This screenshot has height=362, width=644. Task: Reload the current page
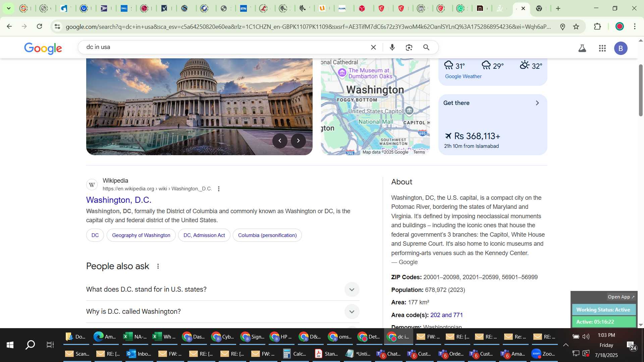40,26
